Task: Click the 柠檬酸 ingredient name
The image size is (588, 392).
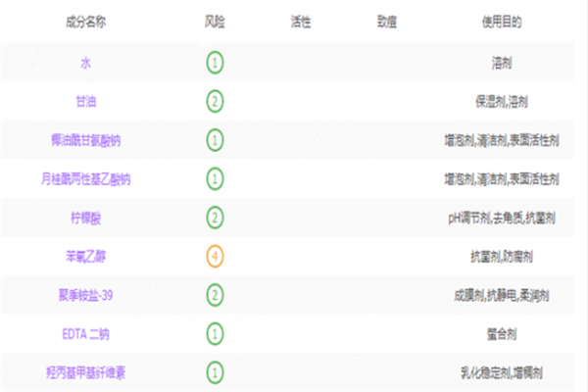Action: (x=86, y=218)
